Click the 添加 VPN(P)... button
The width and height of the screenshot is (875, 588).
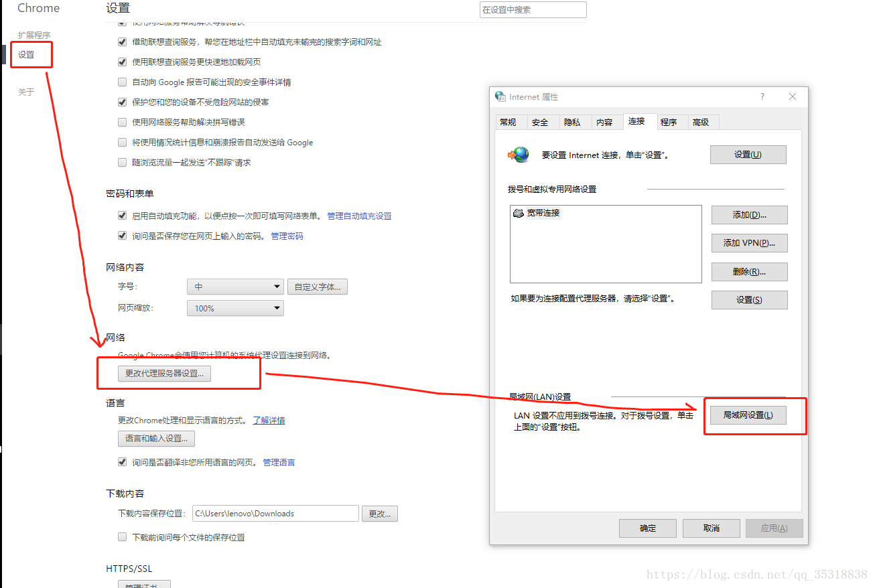749,243
